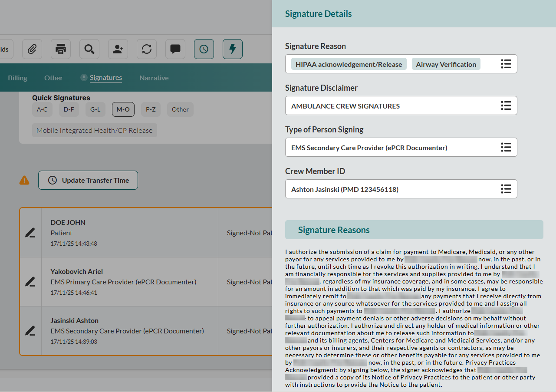Select Mobile Integrated Health/CP Release
The height and width of the screenshot is (392, 556).
coord(95,130)
